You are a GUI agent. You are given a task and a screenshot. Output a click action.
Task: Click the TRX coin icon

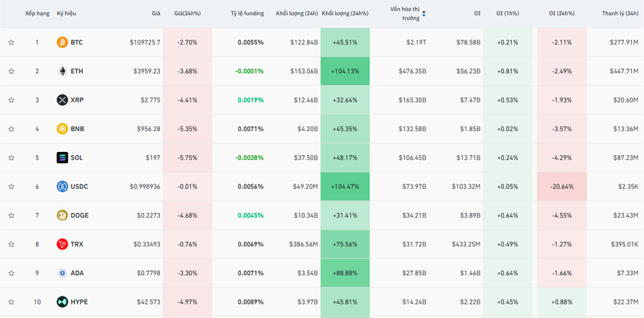point(62,244)
